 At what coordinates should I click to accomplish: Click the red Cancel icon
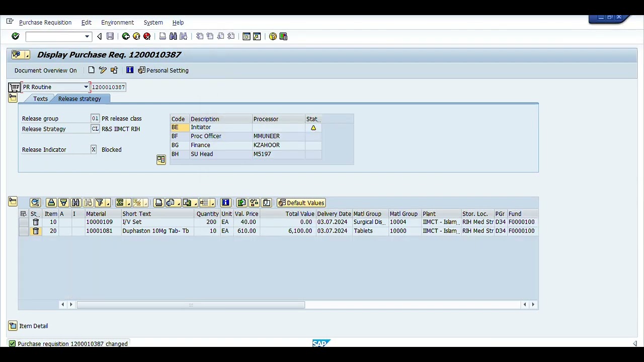(147, 36)
